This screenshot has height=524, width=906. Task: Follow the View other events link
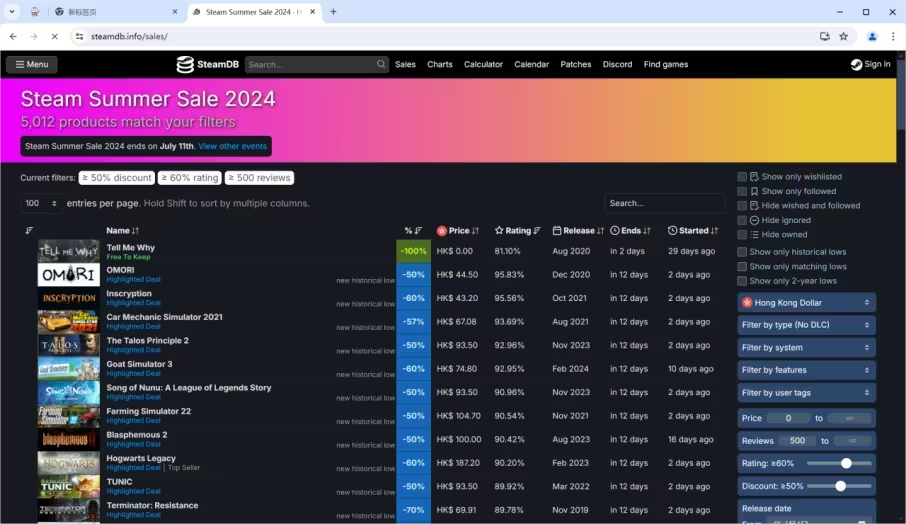pos(232,146)
